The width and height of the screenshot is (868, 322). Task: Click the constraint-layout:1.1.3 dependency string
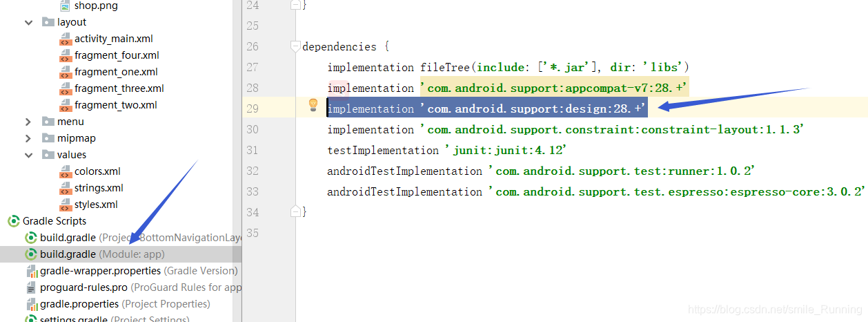[613, 129]
